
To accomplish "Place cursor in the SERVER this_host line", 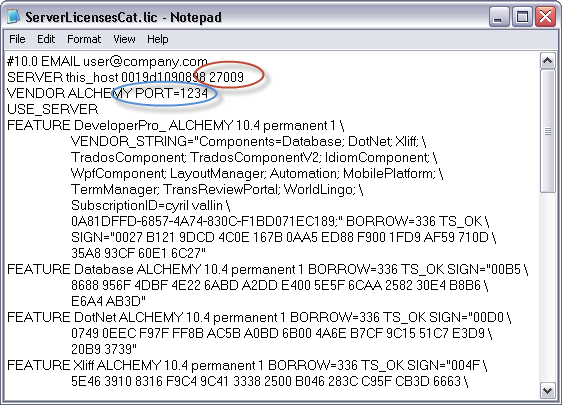I will tap(125, 77).
